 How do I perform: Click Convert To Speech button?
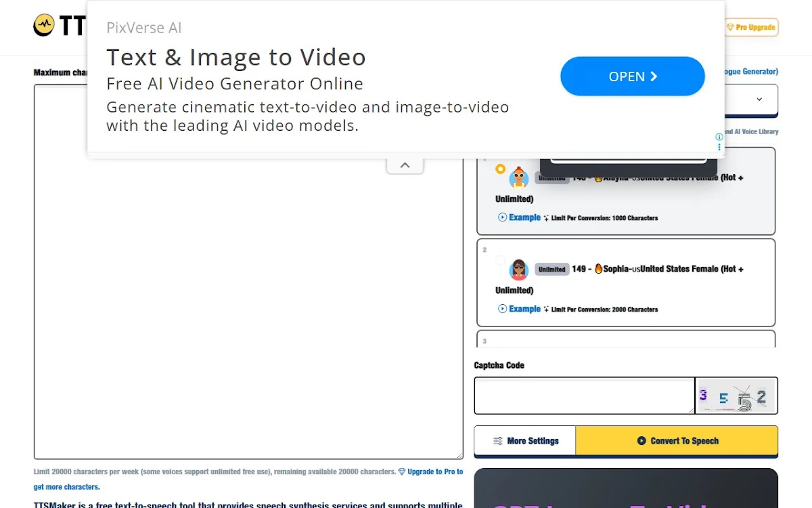677,441
